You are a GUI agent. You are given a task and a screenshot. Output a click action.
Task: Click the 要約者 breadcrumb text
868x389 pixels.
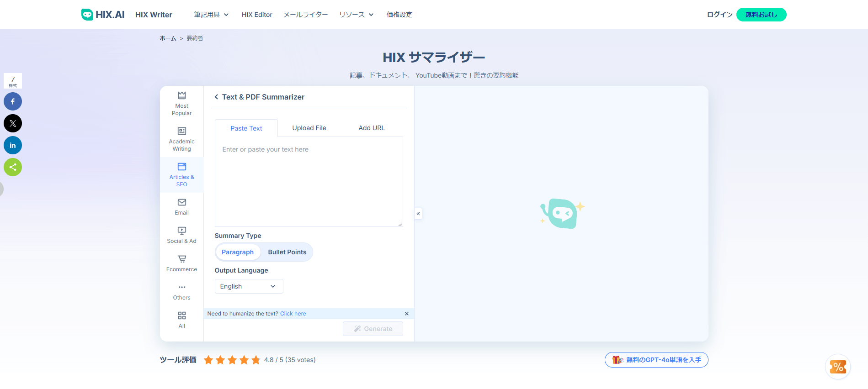point(195,38)
